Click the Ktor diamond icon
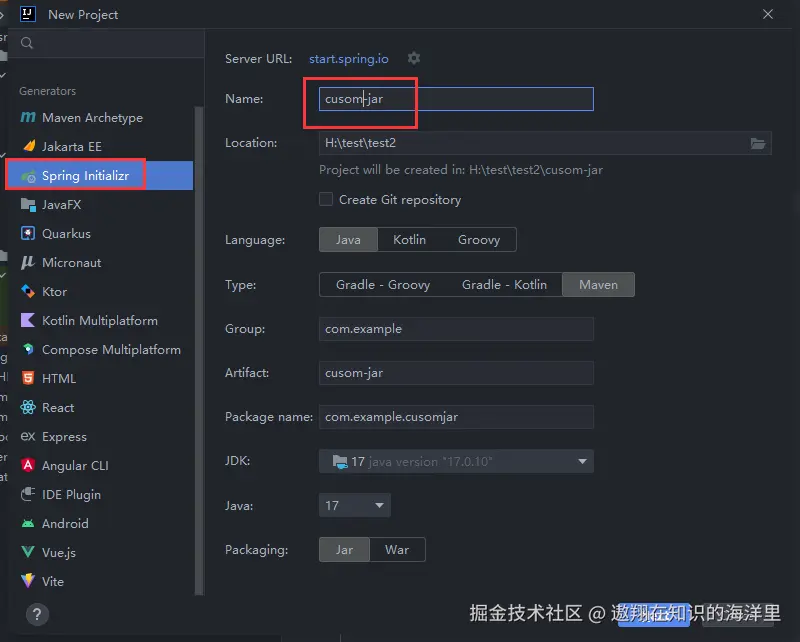The width and height of the screenshot is (800, 642). [x=28, y=291]
